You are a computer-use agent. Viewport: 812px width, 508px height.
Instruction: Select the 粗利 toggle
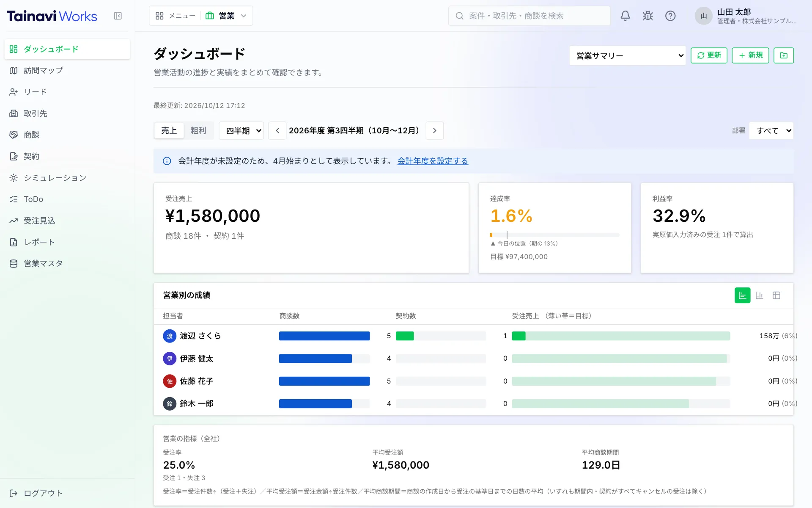(198, 130)
